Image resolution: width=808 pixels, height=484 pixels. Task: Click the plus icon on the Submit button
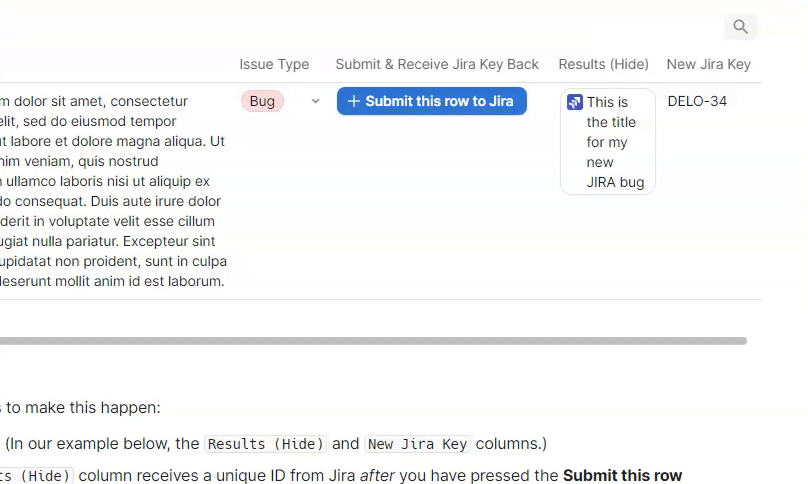pos(353,101)
